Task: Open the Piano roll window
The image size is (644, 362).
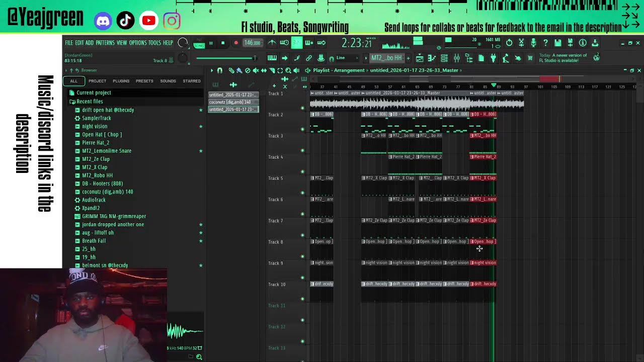Action: pyautogui.click(x=432, y=58)
